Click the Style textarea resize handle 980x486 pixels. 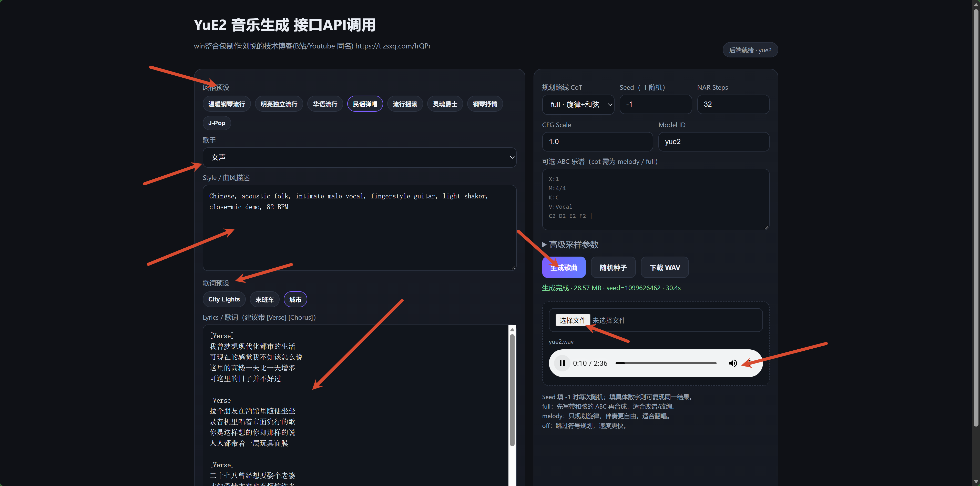tap(513, 268)
